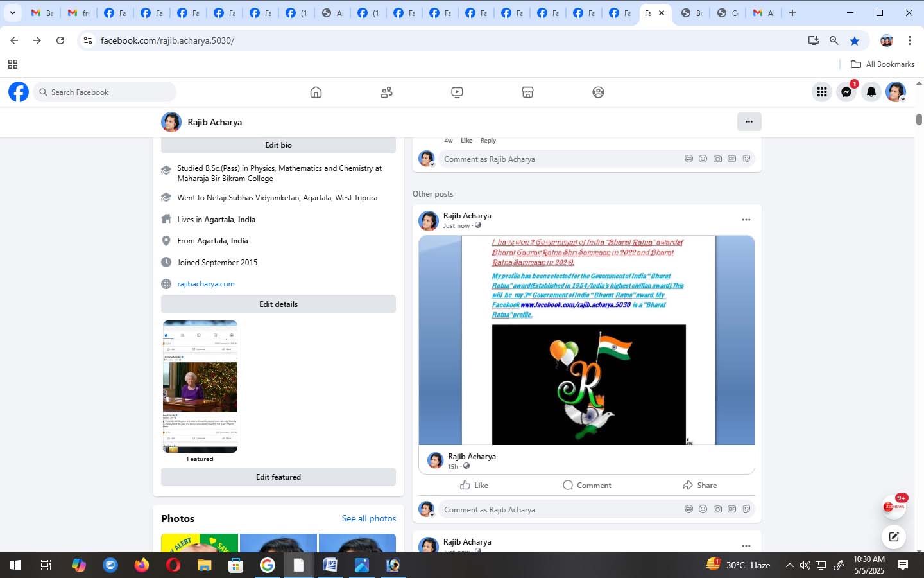Click the address bar URL
This screenshot has height=578, width=924.
(167, 40)
